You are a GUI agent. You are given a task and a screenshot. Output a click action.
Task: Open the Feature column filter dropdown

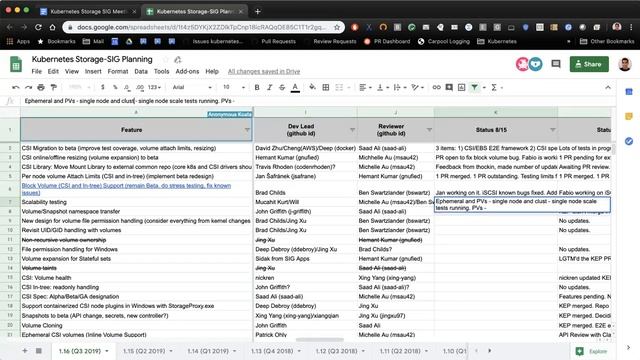(247, 130)
